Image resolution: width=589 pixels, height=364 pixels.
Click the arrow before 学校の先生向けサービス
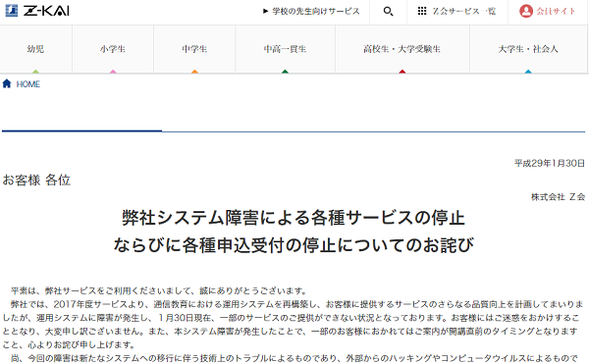point(265,11)
